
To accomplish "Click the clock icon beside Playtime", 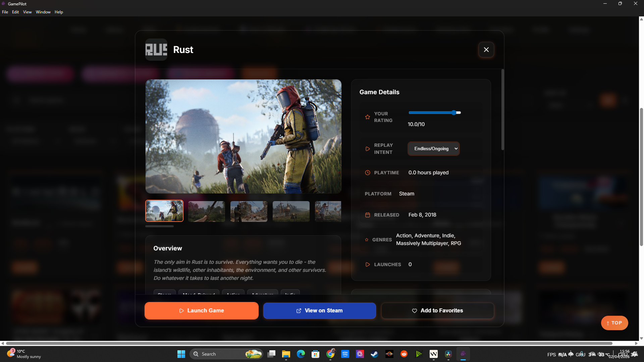I will click(368, 173).
